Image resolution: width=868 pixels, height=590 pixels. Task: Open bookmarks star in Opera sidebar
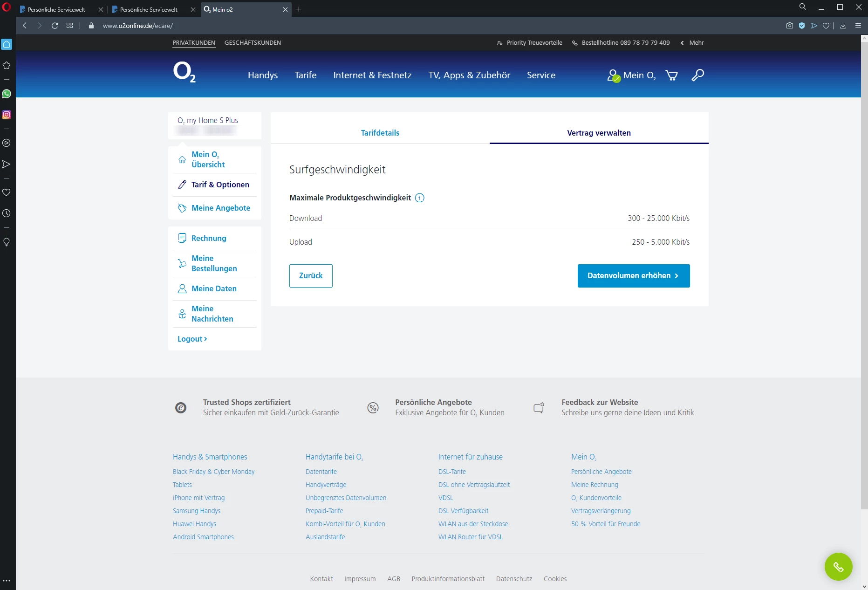tap(7, 65)
